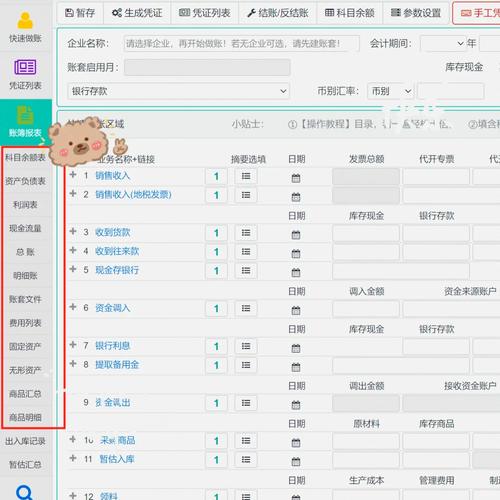This screenshot has width=500, height=500.
Task: Expand row 3 收到货款 plus icon
Action: pyautogui.click(x=73, y=231)
